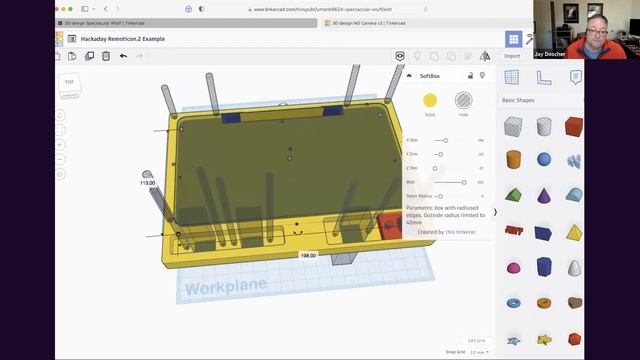Click the Align tool icon
640x360 pixels.
coord(468,56)
